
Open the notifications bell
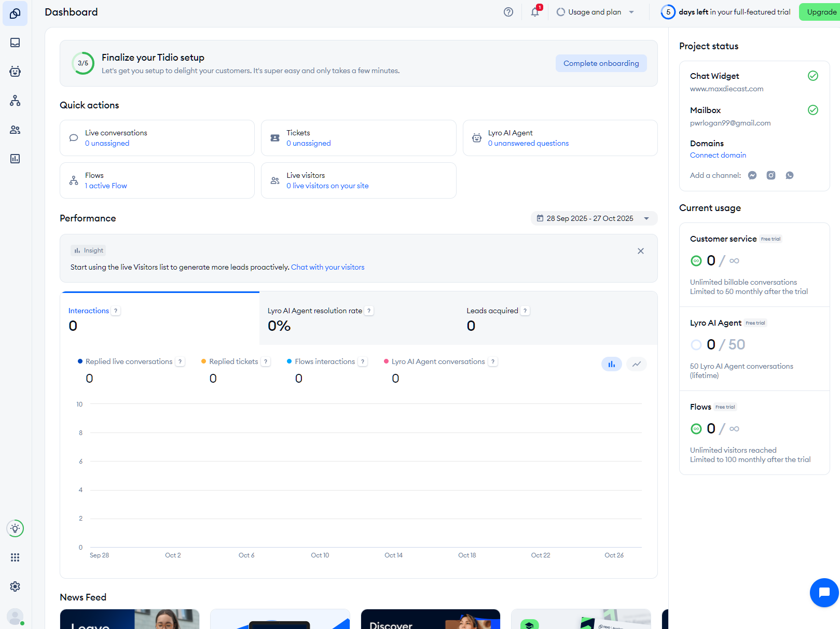coord(534,11)
